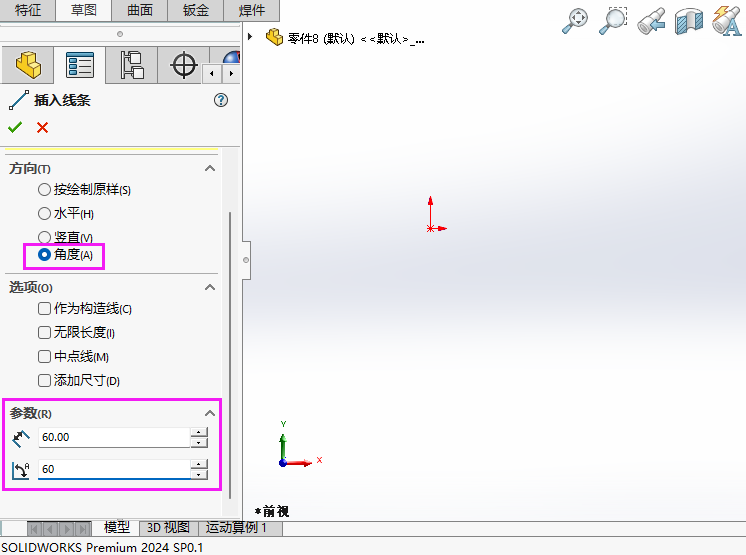
Task: Collapse the 选项(O) section
Action: pos(210,287)
